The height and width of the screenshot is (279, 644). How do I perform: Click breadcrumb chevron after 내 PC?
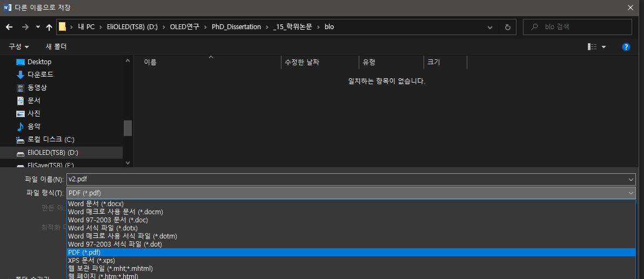pos(100,27)
